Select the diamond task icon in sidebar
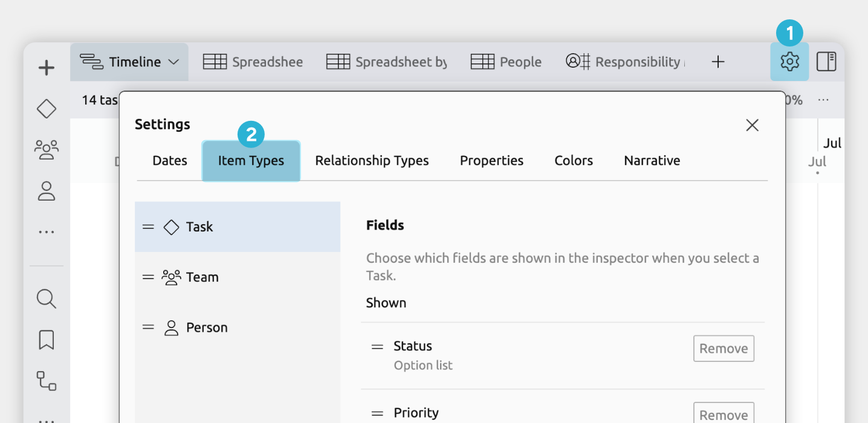Screen dimensions: 868x423 point(47,109)
